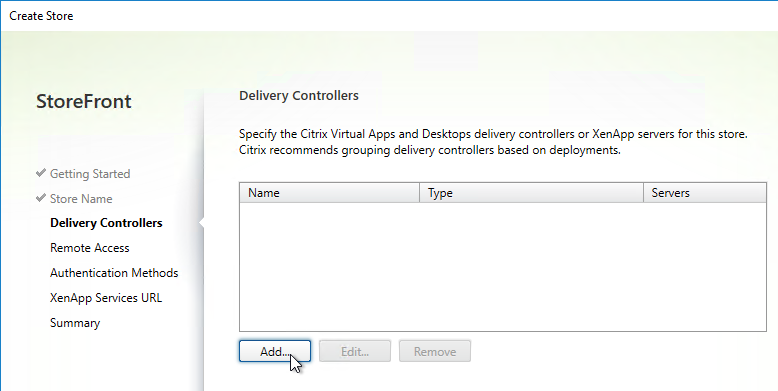The image size is (778, 391).
Task: Select the Delivery Controllers step in sidebar
Action: point(106,223)
